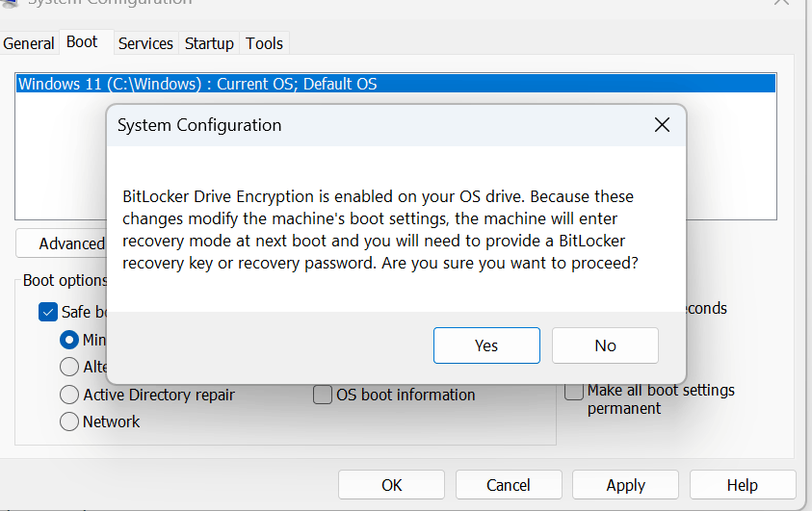The image size is (812, 511).
Task: Click No in the BitLocker dialog
Action: pos(605,345)
